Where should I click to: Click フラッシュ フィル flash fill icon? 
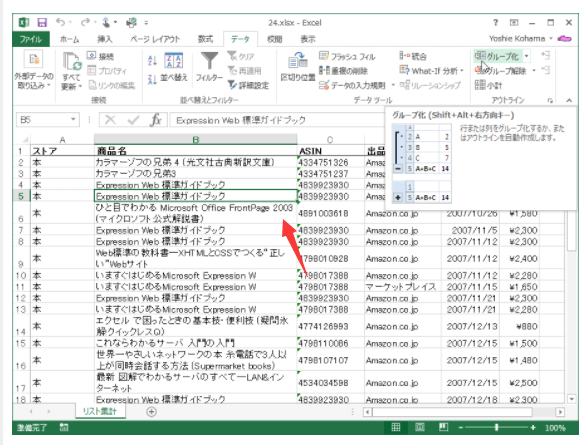tap(323, 56)
